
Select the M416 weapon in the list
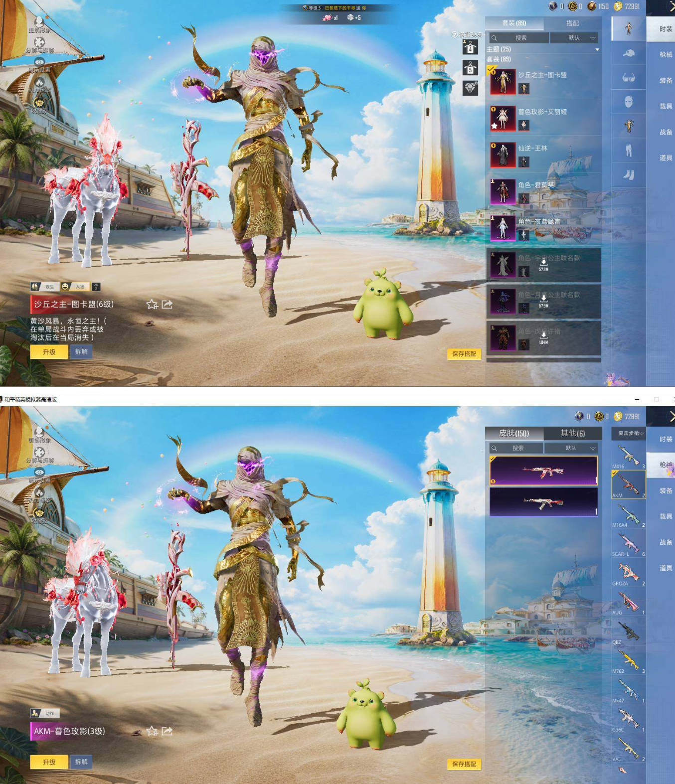tap(629, 456)
